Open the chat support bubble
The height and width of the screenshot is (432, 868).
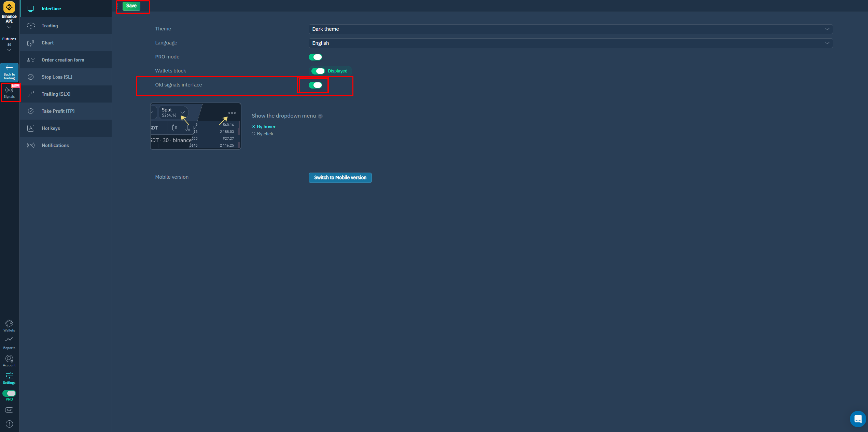(x=858, y=419)
